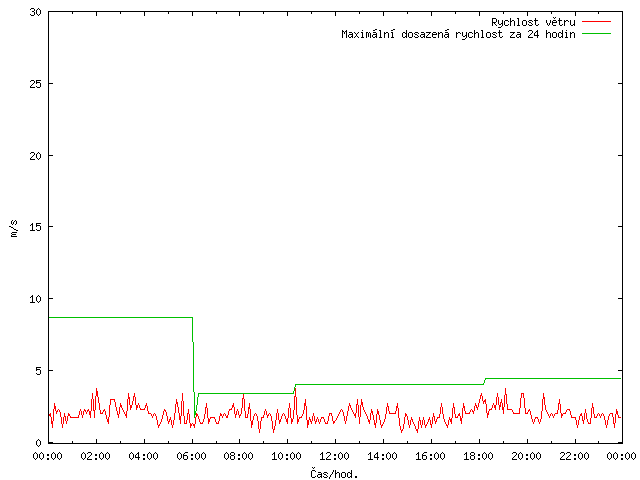Click the x-axis time label 04:00

tap(143, 456)
